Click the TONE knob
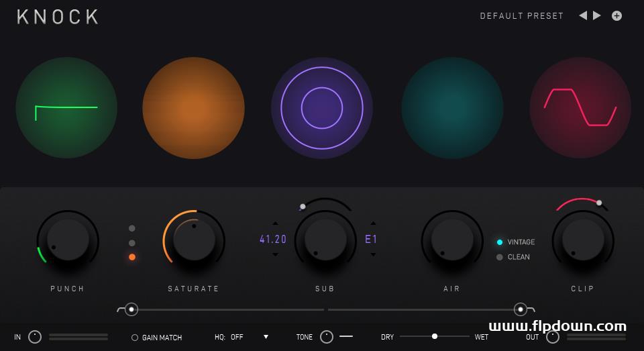Image resolution: width=644 pixels, height=351 pixels. pos(327,337)
